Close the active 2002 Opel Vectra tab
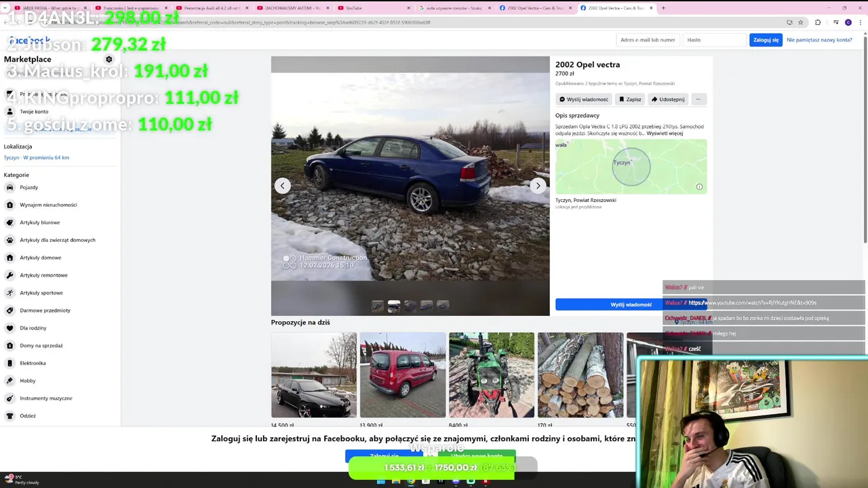 point(651,8)
